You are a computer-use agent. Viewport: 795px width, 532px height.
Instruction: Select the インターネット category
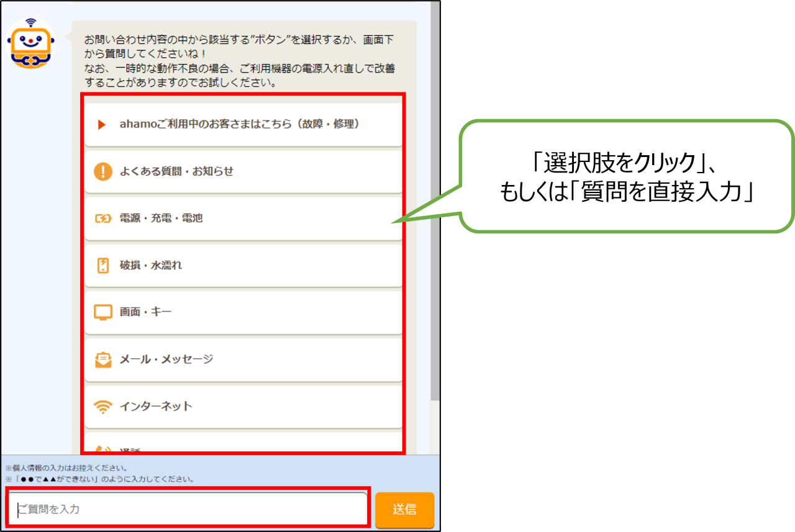click(156, 407)
